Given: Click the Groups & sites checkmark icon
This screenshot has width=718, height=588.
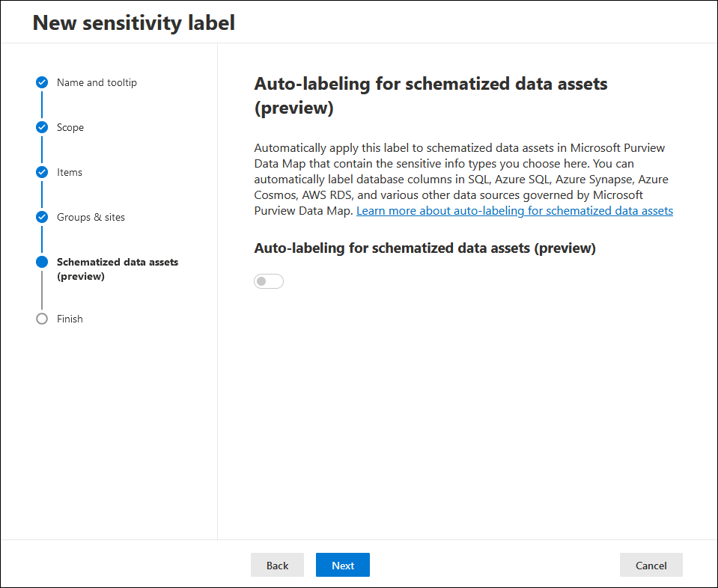Looking at the screenshot, I should [x=42, y=217].
